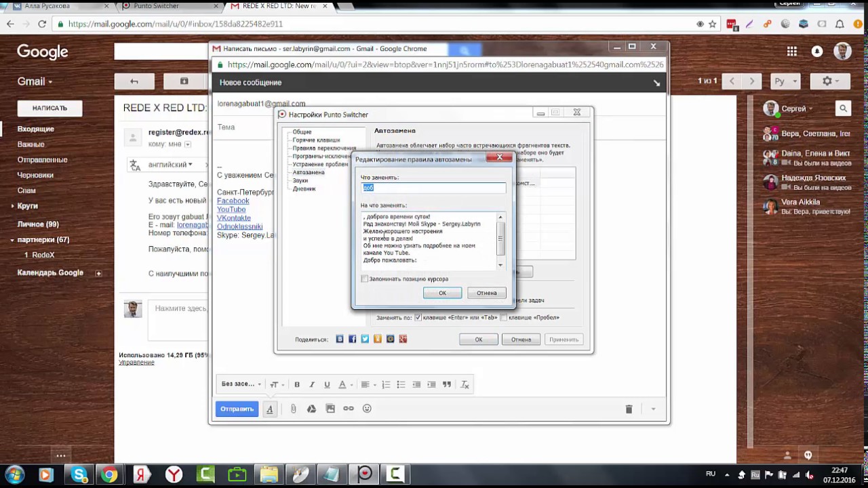Open the Facebook link in the signature
This screenshot has width=868, height=488.
point(233,201)
